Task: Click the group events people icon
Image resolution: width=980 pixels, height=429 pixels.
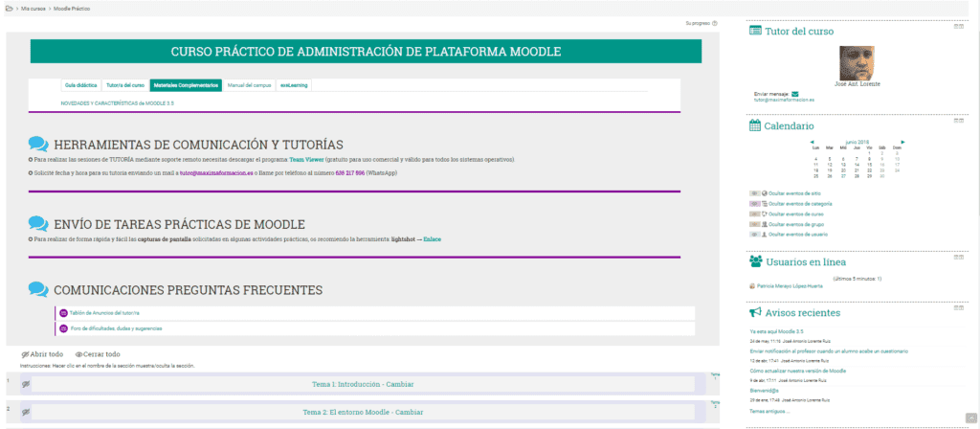Action: (765, 223)
